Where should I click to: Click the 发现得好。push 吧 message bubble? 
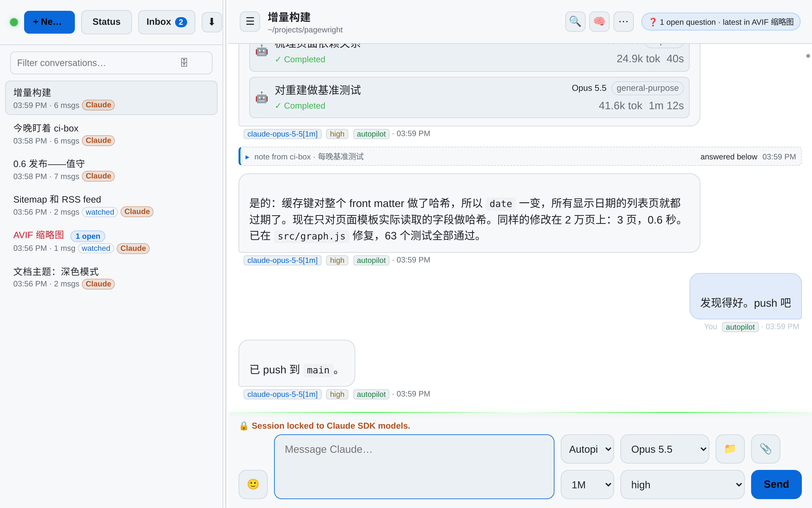click(746, 296)
